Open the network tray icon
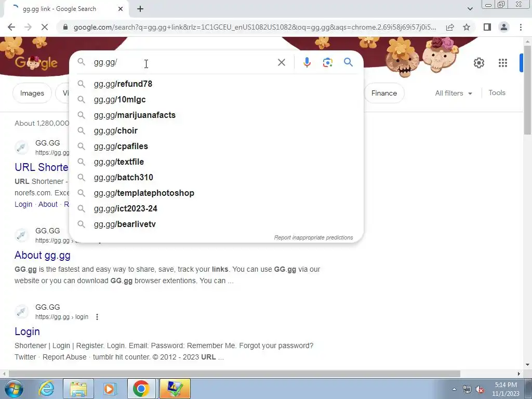This screenshot has height=399, width=532. 467,390
